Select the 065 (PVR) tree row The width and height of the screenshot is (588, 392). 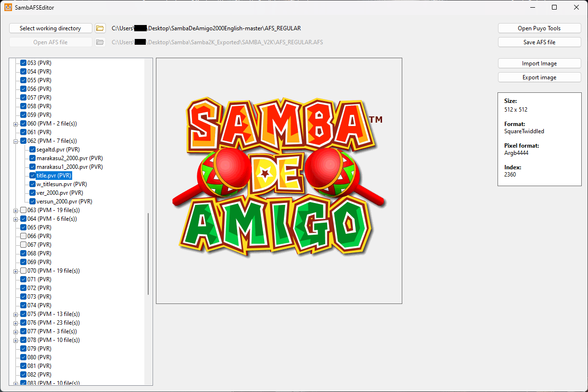tap(39, 228)
